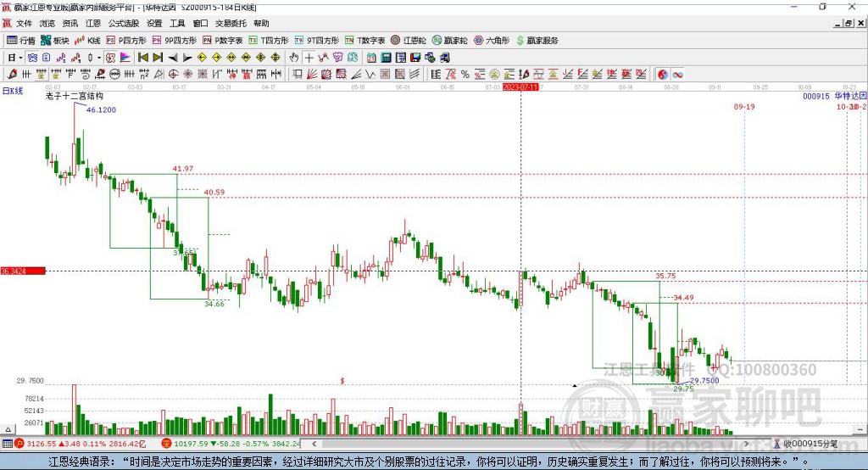Open the 工具 menu

coord(177,23)
